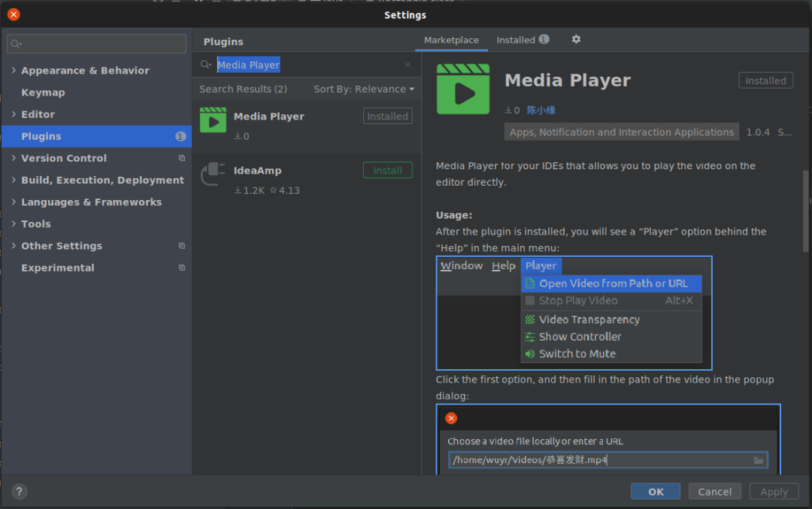Image resolution: width=812 pixels, height=509 pixels.
Task: Click the Plugins update count badge in sidebar
Action: click(x=180, y=136)
